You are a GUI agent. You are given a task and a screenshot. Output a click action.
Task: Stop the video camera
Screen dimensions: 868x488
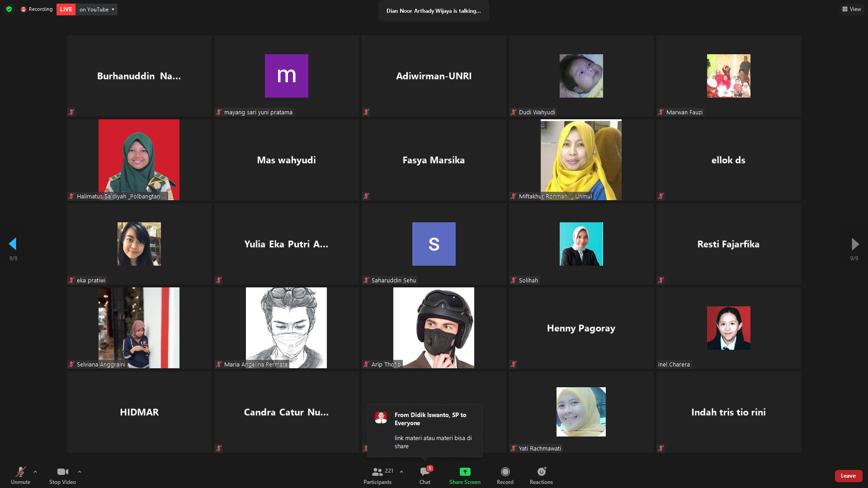tap(62, 475)
